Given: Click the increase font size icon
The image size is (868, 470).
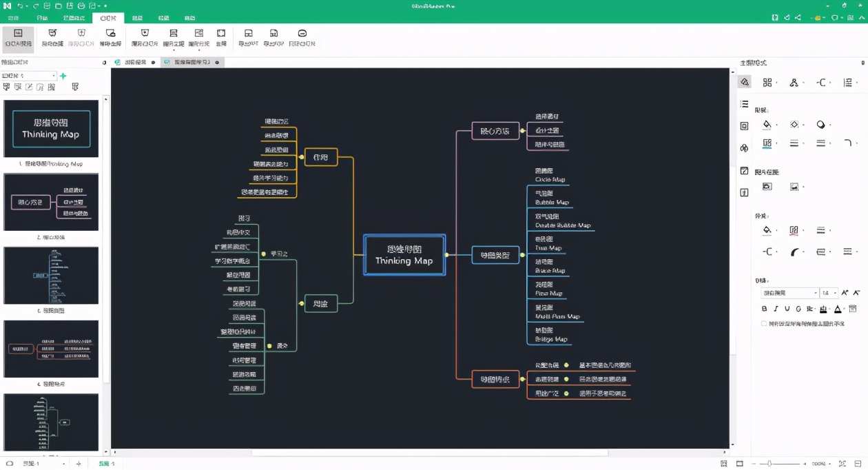Looking at the screenshot, I should (845, 293).
